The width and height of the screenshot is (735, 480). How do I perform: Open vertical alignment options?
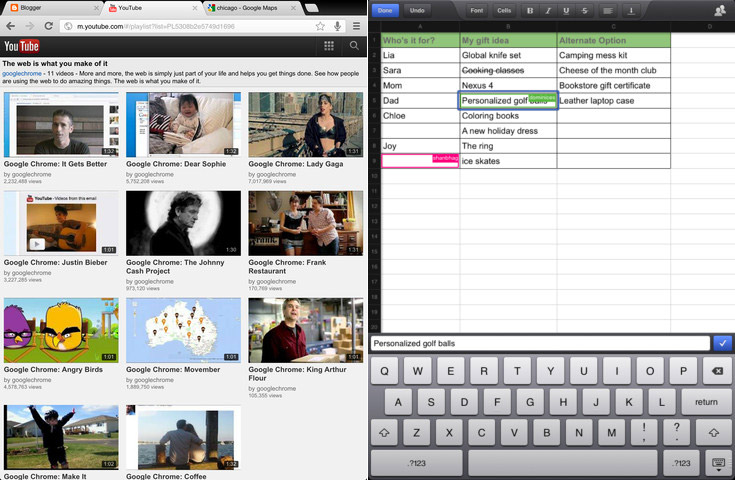tap(631, 10)
